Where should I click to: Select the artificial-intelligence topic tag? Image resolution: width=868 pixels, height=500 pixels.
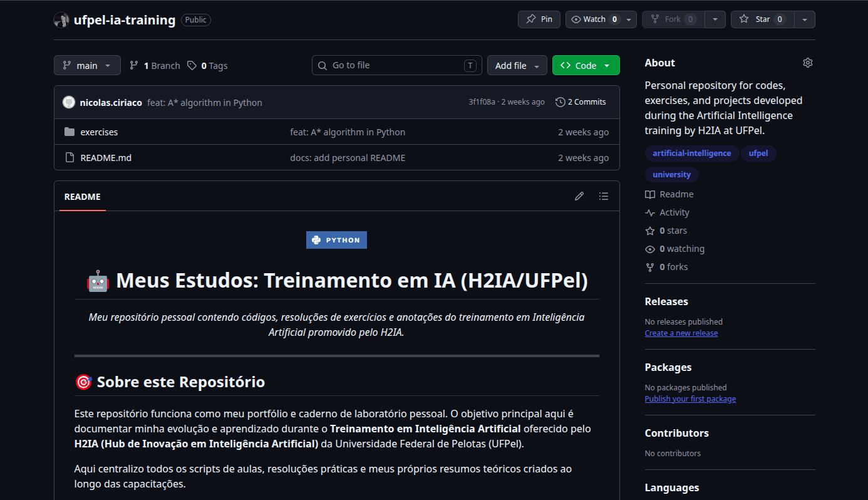coord(691,154)
